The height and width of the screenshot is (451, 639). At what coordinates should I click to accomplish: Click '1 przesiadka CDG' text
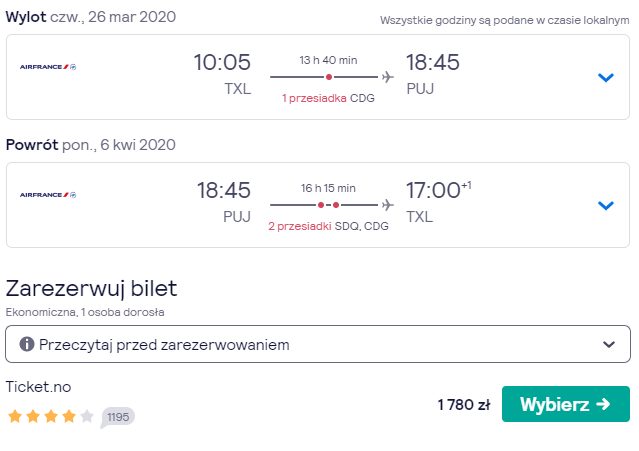tap(328, 98)
